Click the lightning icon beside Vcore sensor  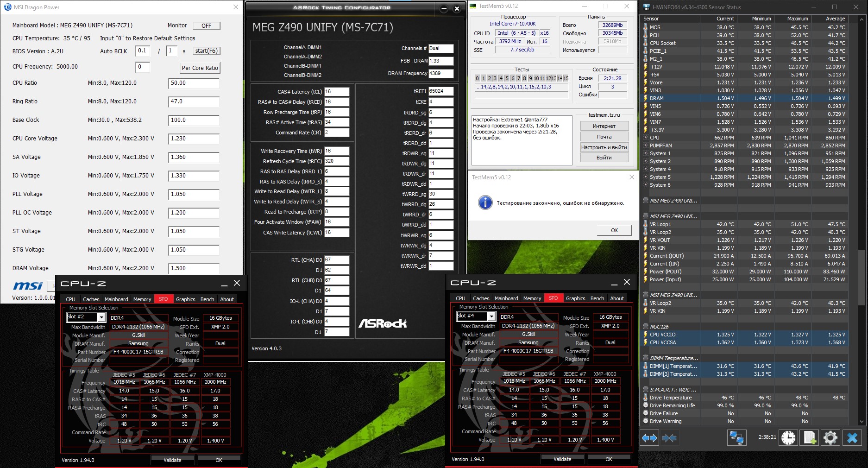click(645, 82)
